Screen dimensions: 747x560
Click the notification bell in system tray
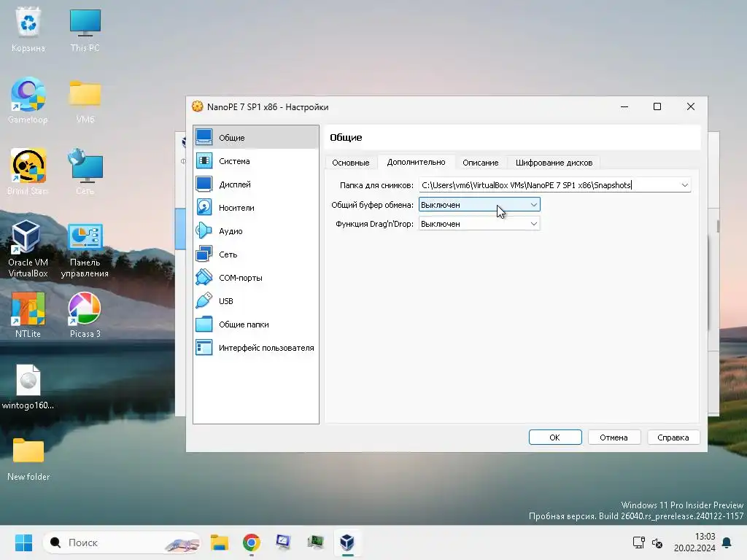[x=727, y=542]
